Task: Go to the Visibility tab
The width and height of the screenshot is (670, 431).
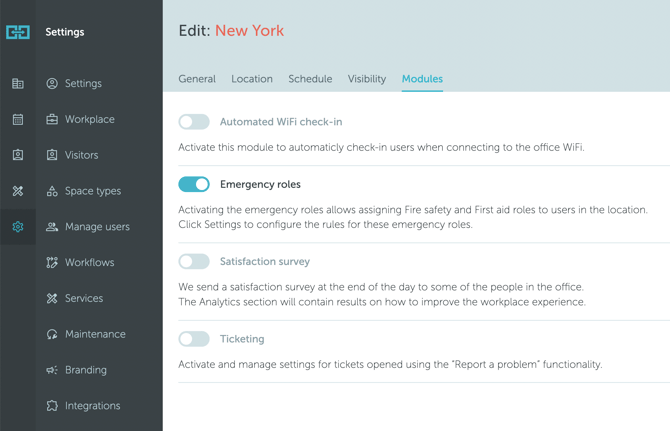Action: pos(367,79)
